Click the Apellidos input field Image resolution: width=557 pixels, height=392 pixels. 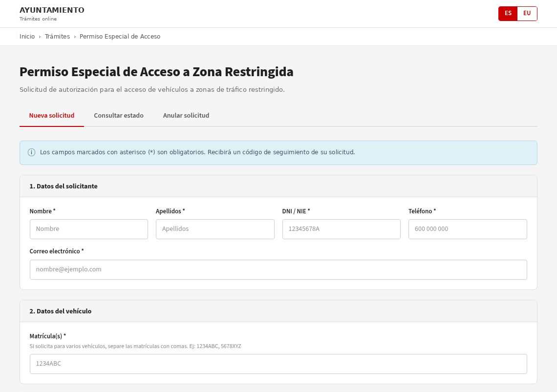click(x=215, y=229)
